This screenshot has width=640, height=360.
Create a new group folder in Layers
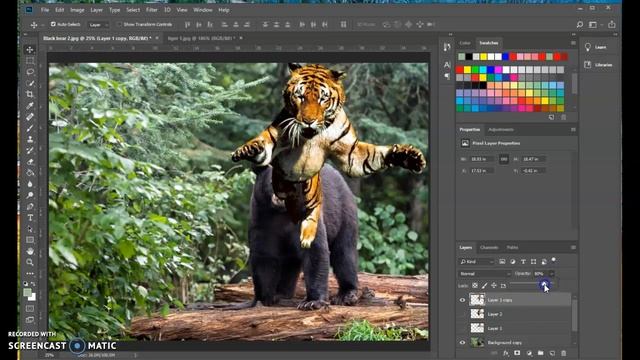point(540,353)
